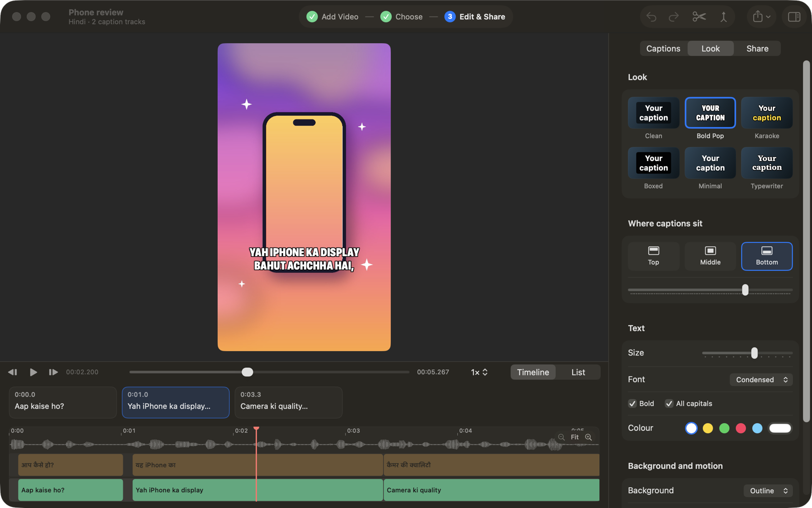Zoom out the timeline
Image resolution: width=812 pixels, height=508 pixels.
tap(561, 437)
